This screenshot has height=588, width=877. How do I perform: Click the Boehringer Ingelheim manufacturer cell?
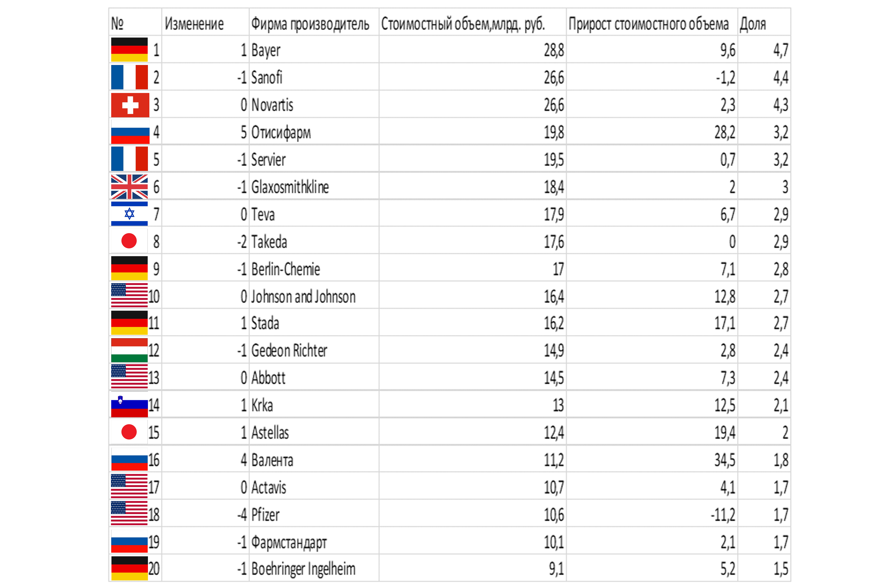314,569
